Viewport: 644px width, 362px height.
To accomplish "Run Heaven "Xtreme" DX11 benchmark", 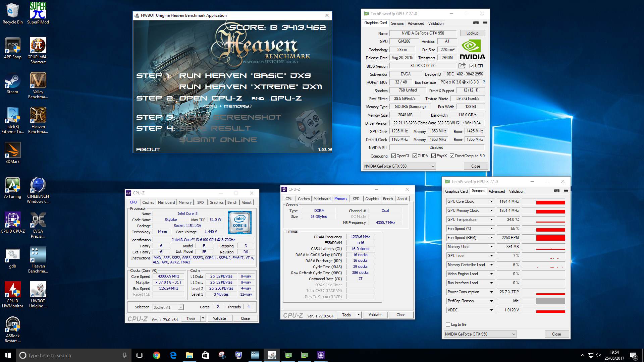I will click(x=251, y=87).
